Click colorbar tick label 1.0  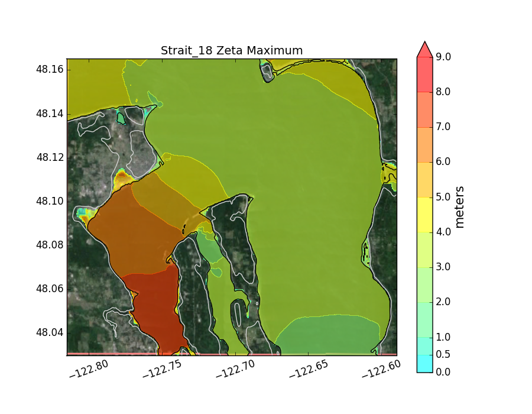443,337
